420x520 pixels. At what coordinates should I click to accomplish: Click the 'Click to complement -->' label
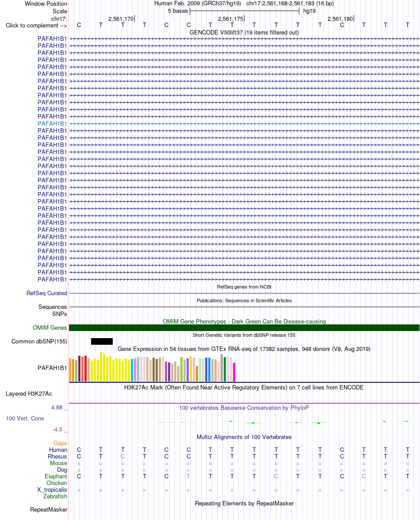pyautogui.click(x=36, y=26)
